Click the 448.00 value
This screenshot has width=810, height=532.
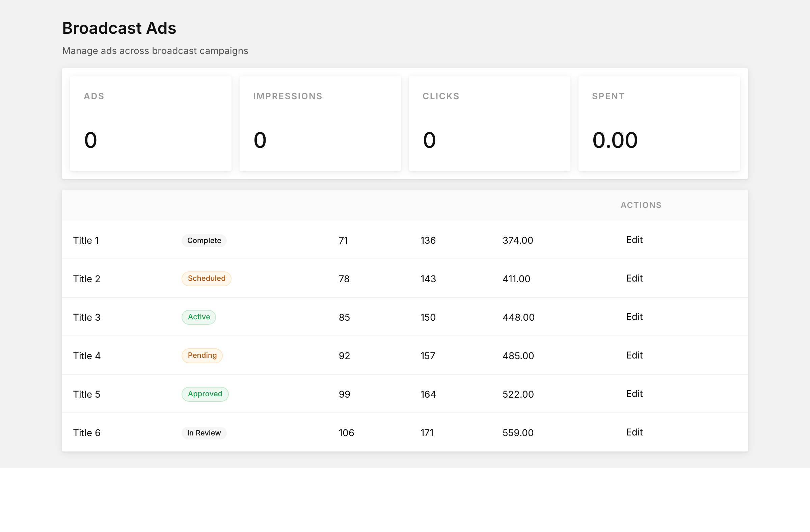518,317
